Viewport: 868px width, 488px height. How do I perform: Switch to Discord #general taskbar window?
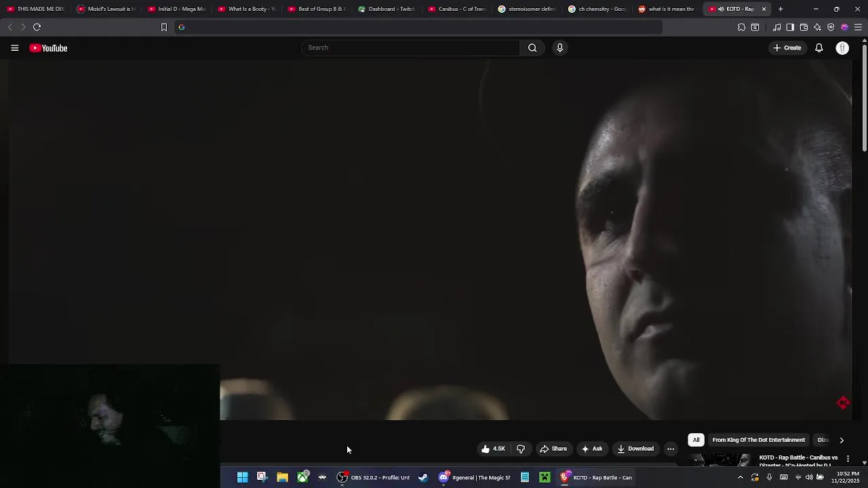(474, 477)
